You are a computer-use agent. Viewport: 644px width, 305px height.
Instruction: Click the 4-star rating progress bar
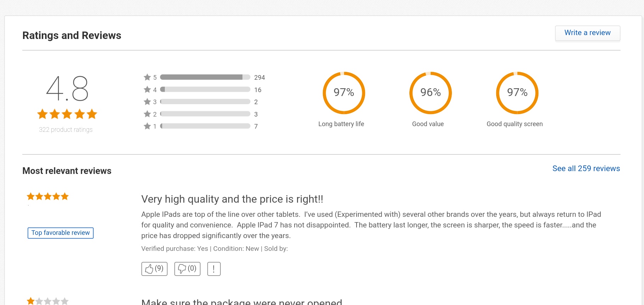pyautogui.click(x=205, y=89)
